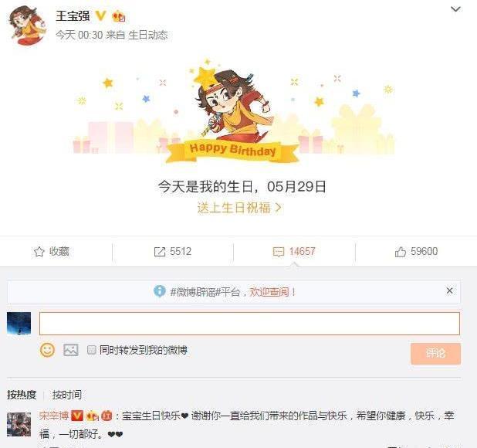Expand the post options chevron menu
477x448 pixels.
tap(455, 9)
